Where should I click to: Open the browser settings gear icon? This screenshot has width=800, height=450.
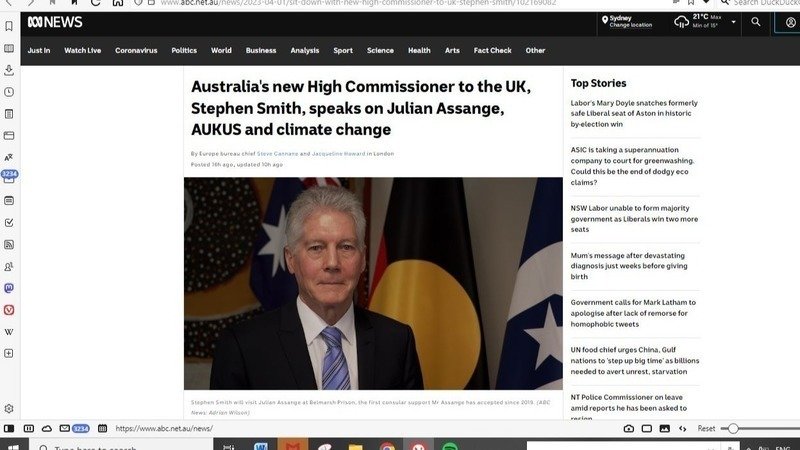(9, 408)
